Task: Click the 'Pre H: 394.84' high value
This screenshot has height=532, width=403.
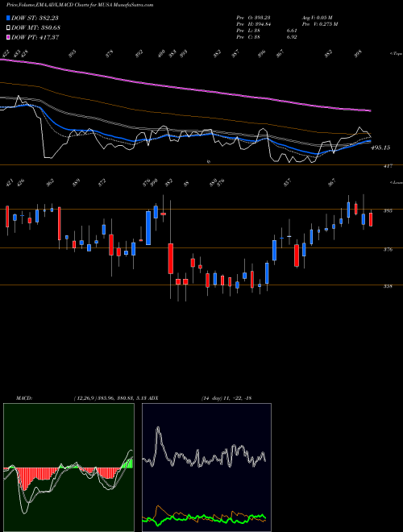Action: click(253, 24)
